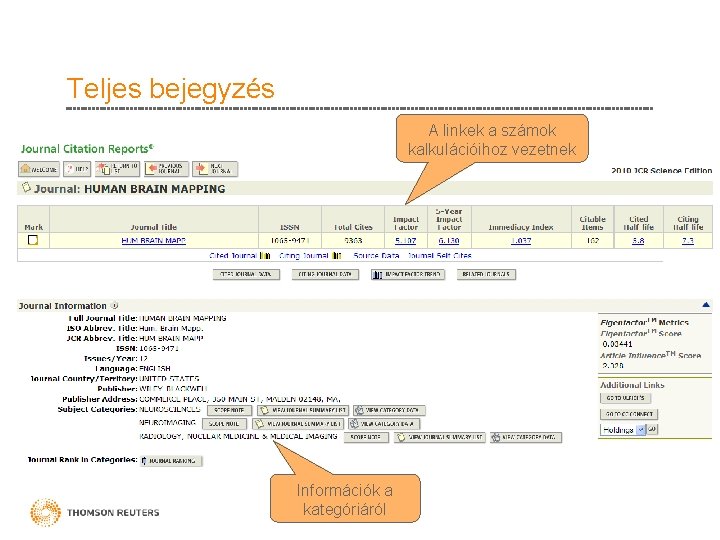Viewport: 720px width, 540px height.
Task: Select the Citable Items value 162
Action: pos(592,241)
